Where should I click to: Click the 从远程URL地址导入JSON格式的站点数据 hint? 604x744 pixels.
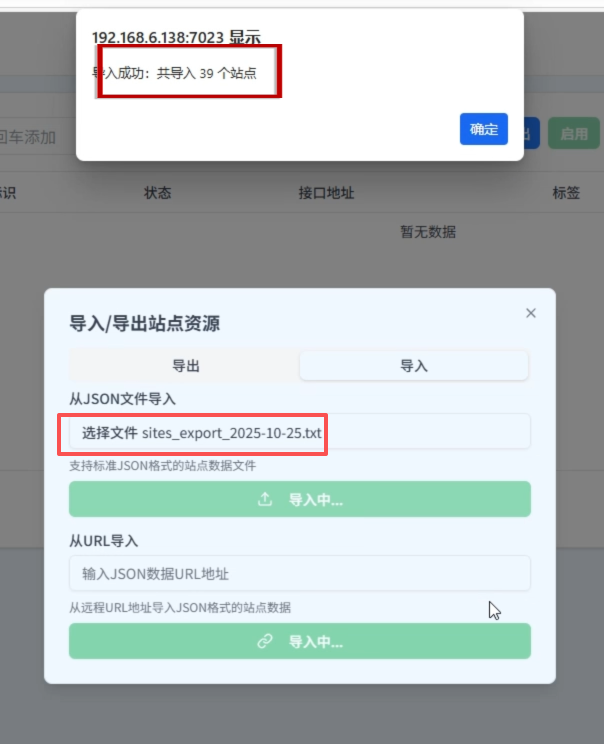pyautogui.click(x=180, y=608)
